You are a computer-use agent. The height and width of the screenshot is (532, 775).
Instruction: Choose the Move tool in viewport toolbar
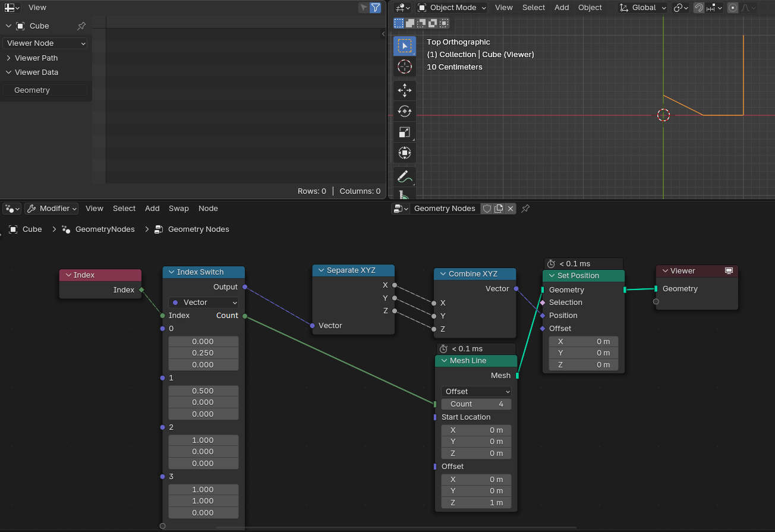tap(404, 90)
